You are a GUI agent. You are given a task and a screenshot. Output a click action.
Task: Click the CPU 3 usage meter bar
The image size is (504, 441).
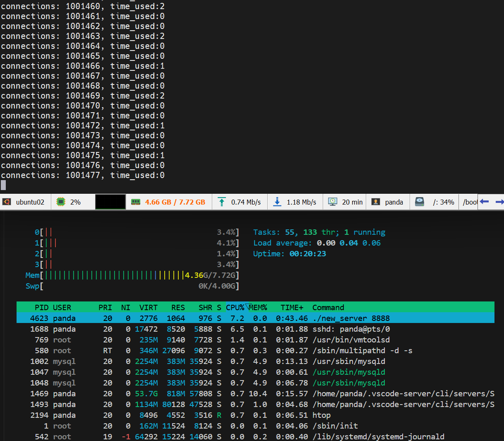click(137, 264)
